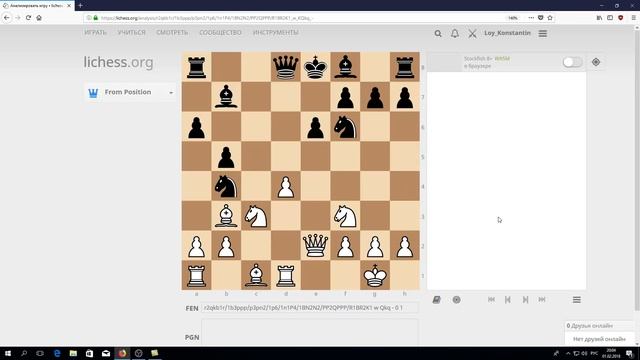
Task: Click the 140% zoom indicator in address bar
Action: click(513, 18)
